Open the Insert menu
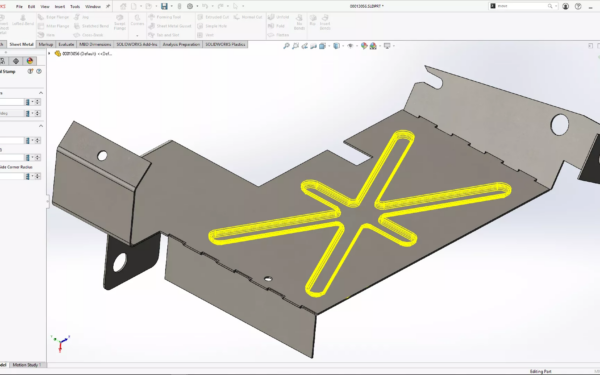Image resolution: width=600 pixels, height=375 pixels. click(x=60, y=7)
